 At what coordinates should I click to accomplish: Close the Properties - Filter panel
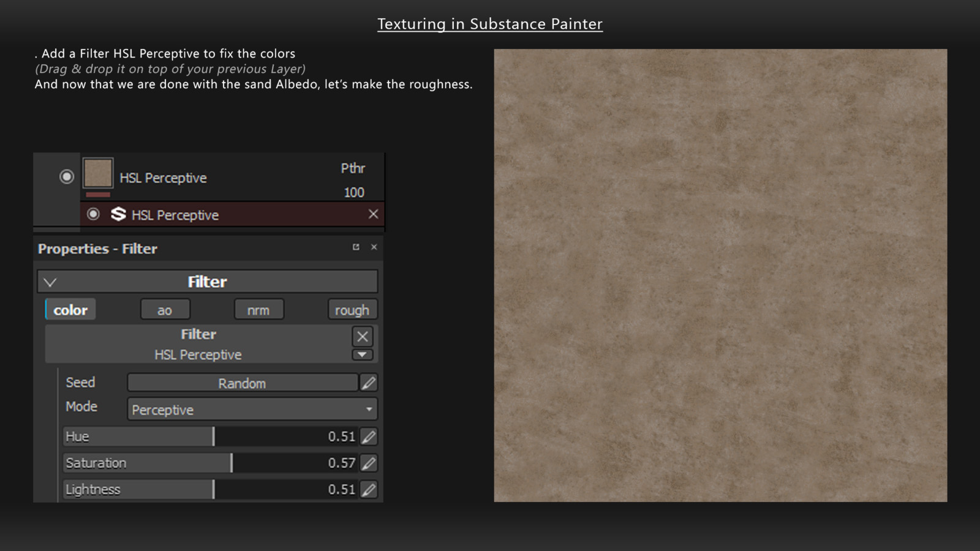tap(374, 247)
